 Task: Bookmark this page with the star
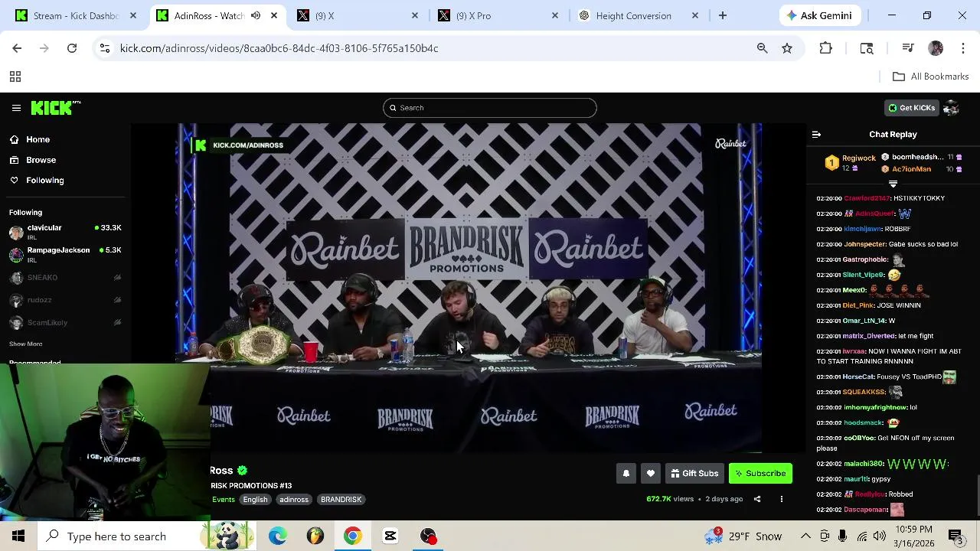[786, 48]
